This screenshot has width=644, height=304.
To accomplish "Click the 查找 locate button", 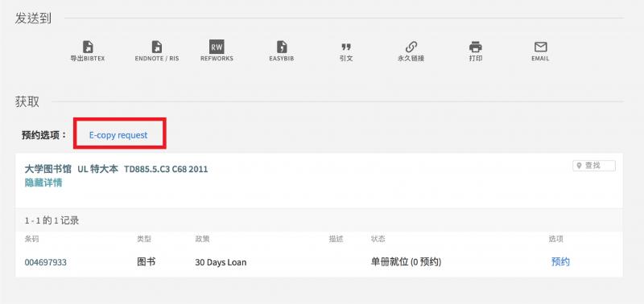I will coord(594,166).
